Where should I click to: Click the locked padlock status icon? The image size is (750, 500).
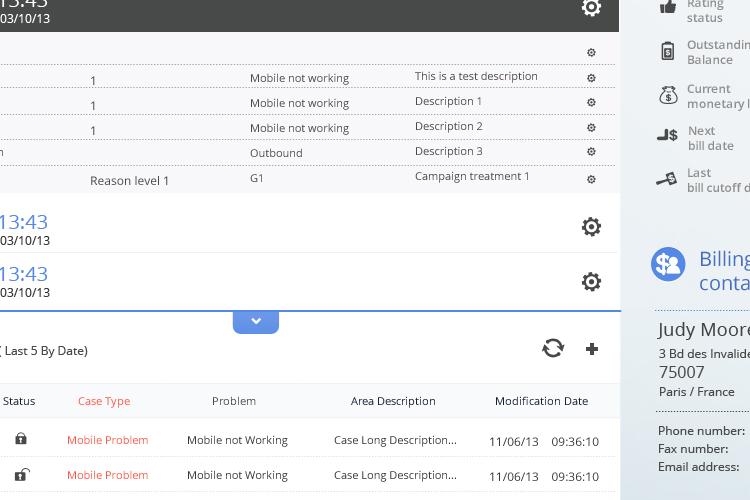pyautogui.click(x=21, y=438)
